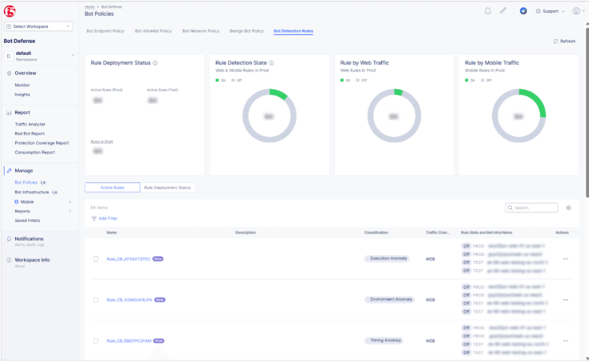The height and width of the screenshot is (364, 589).
Task: Toggle last Off TEST state for Rule_CB_BBEPPCSFAM
Action: point(466,353)
